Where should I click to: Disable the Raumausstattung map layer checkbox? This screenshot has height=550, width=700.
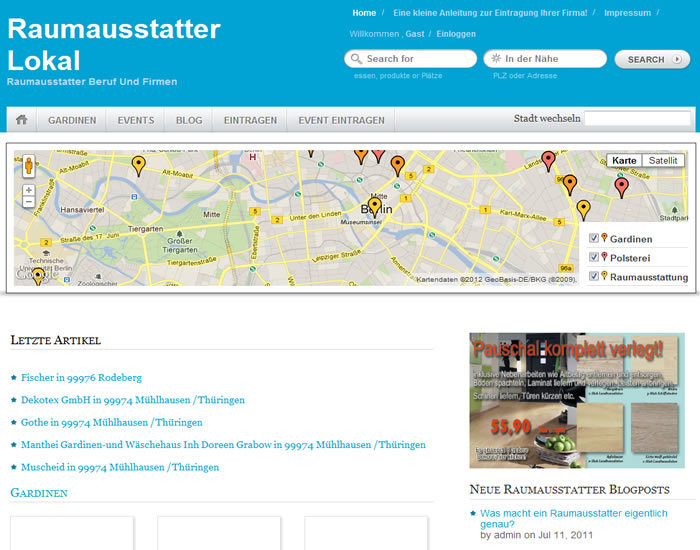click(594, 276)
